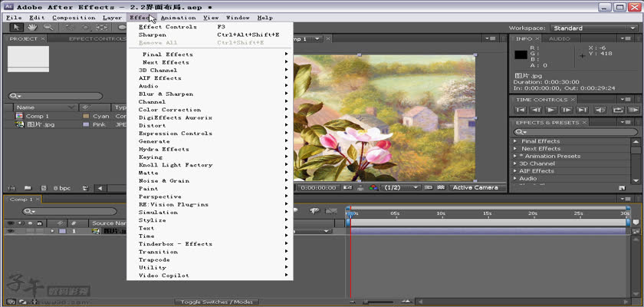Select the Zoom magnifier tool
Screen dimensions: 644x307
[48, 28]
